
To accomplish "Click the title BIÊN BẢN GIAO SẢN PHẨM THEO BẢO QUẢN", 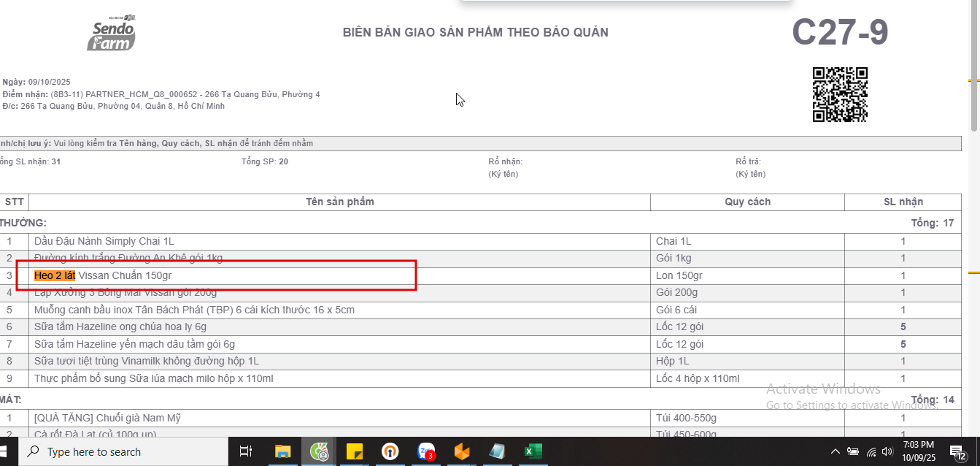I will [476, 32].
